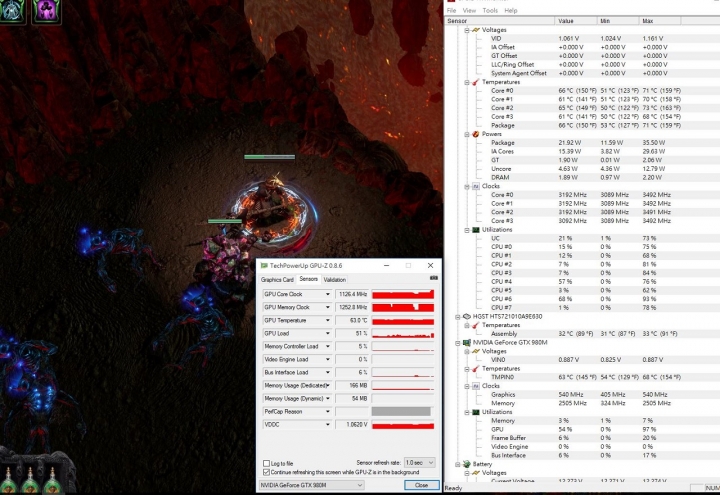Collapse the Powers tree node
Screen dimensions: 720x495
pos(467,134)
